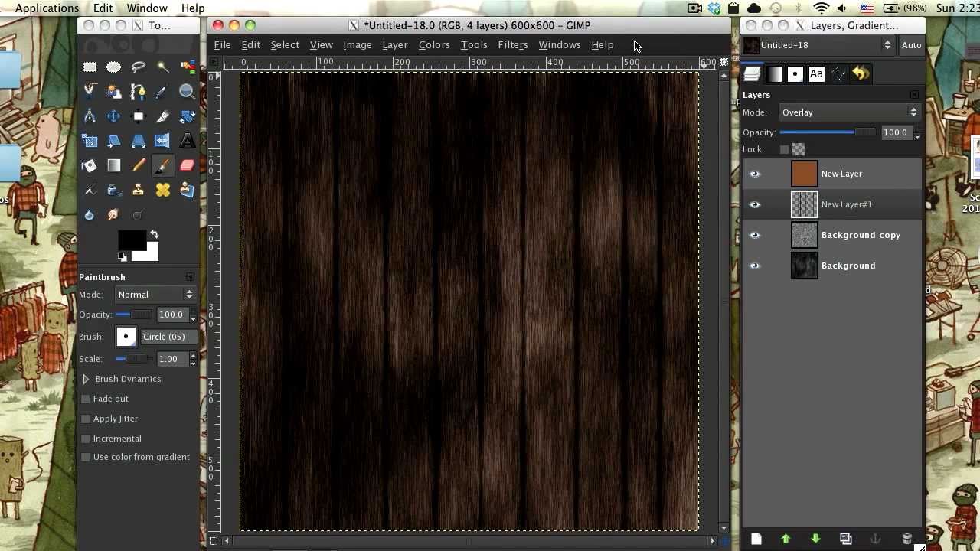Open the layer Mode Overlay dropdown
This screenshot has width=980, height=551.
click(x=848, y=112)
